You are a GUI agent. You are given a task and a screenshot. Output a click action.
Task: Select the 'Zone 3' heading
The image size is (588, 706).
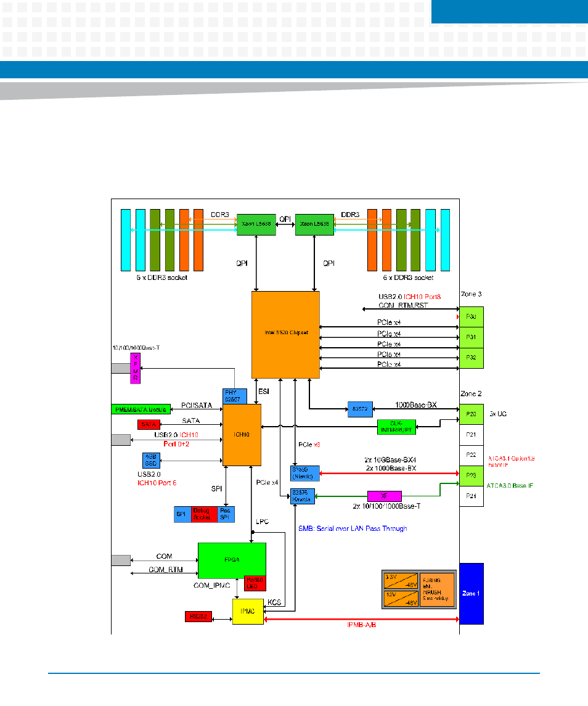[472, 294]
